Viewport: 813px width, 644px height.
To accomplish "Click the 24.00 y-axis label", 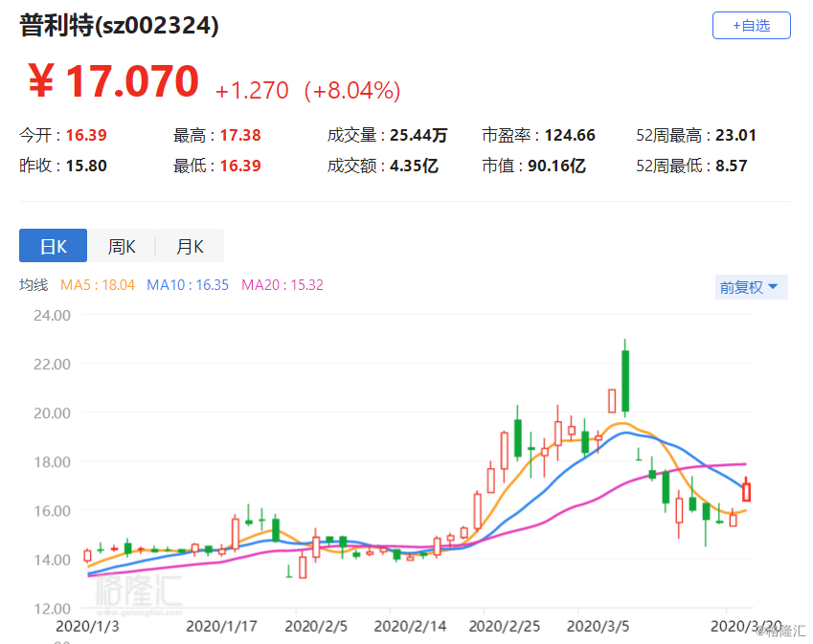I will [x=52, y=316].
